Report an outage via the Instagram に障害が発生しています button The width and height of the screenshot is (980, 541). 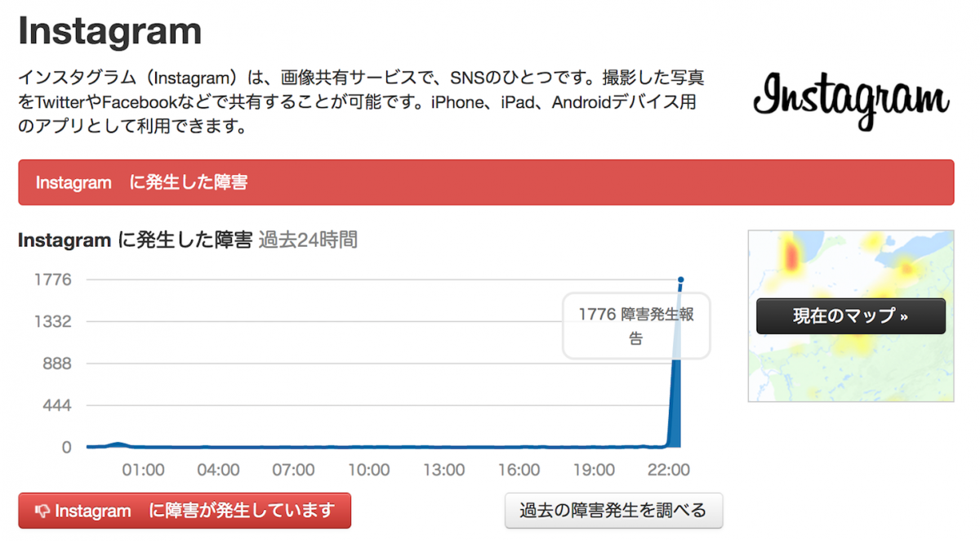[184, 511]
